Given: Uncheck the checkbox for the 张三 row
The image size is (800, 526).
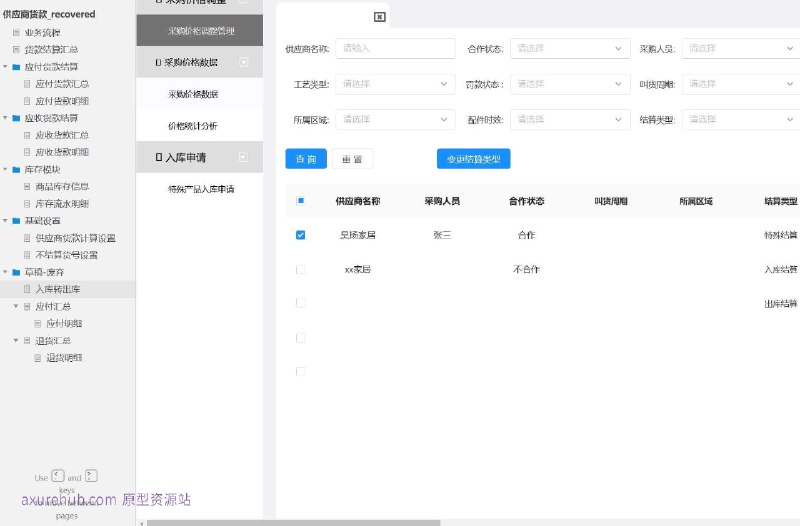Looking at the screenshot, I should [x=301, y=235].
